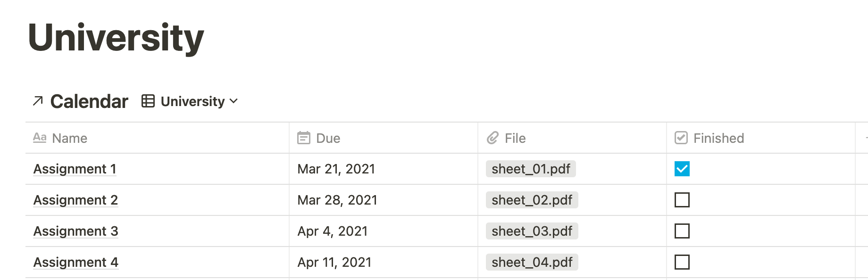Click the Aa icon in Name column header
The height and width of the screenshot is (280, 868).
pos(40,138)
